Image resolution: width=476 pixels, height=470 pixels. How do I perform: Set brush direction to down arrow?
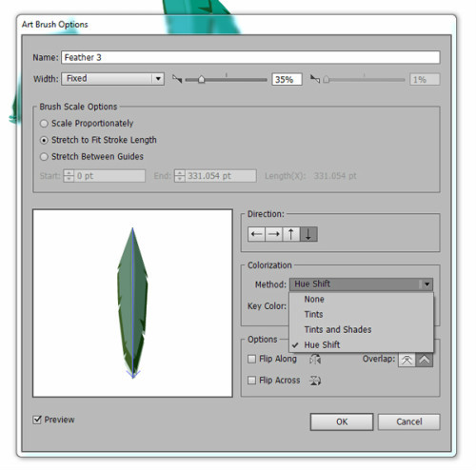point(308,234)
